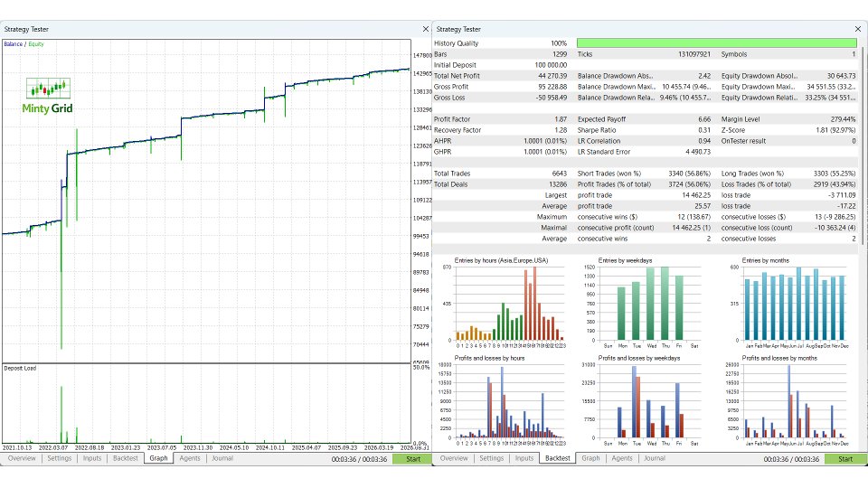Screen dimensions: 868x488
Task: Click Largest profit trade value 14 462.25
Action: coord(692,195)
